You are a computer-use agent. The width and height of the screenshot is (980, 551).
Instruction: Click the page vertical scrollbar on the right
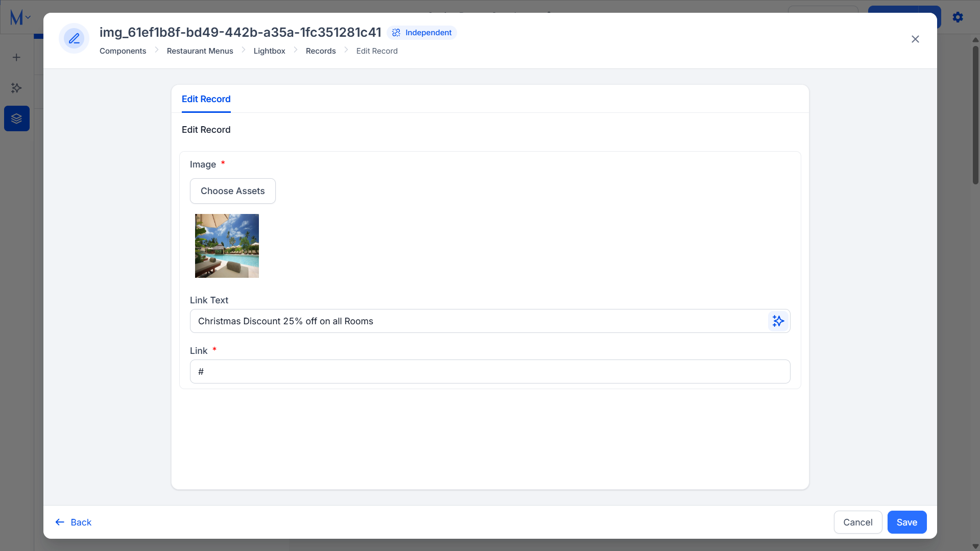975,115
